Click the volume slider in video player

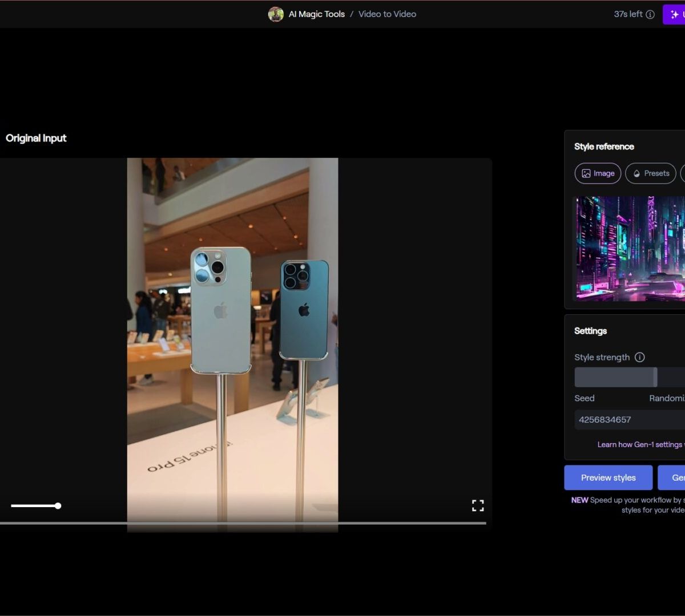click(36, 506)
